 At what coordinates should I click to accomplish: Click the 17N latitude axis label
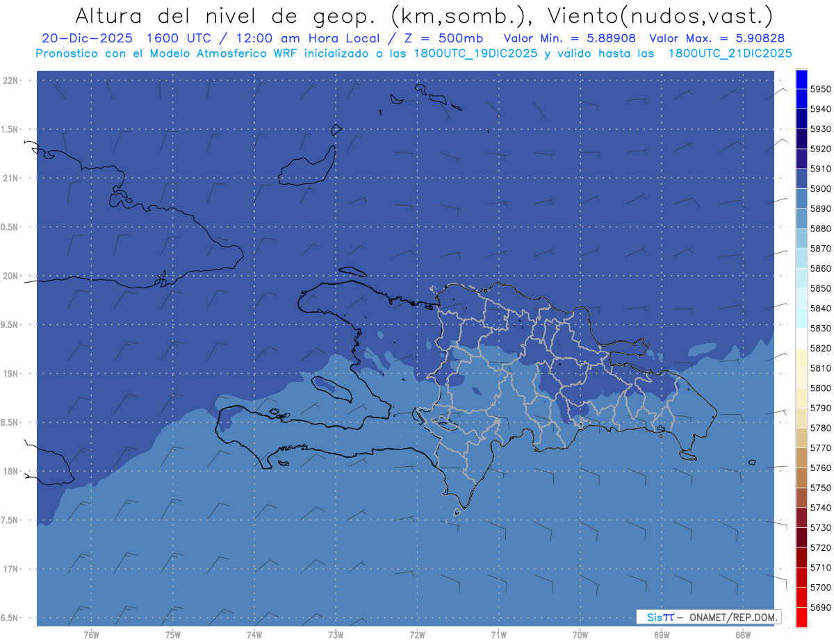coord(10,569)
